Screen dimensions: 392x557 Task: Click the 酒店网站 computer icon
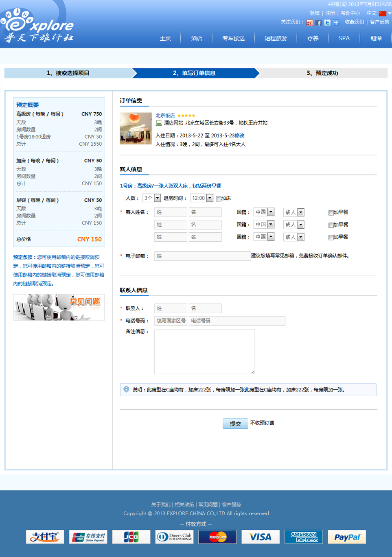click(x=159, y=122)
